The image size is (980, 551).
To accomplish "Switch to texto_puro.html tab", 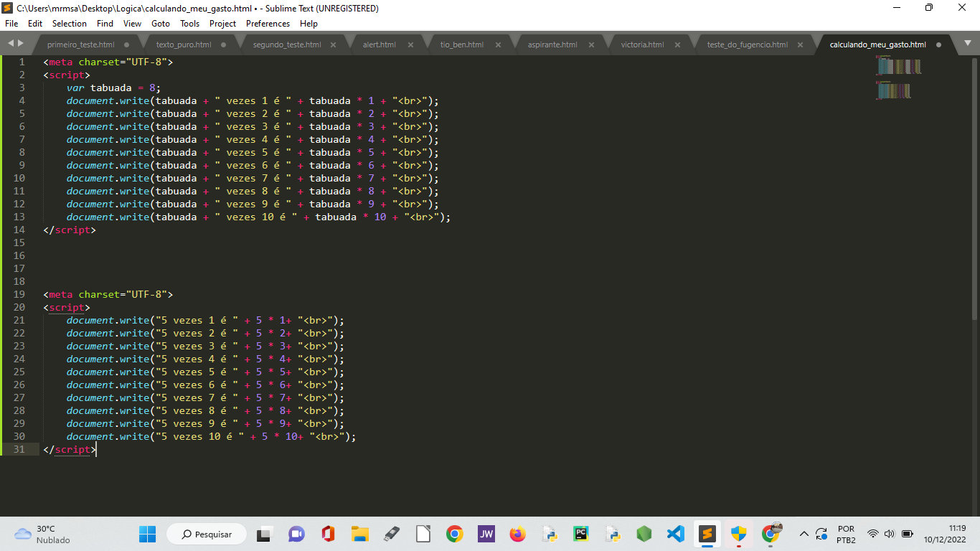I will pyautogui.click(x=184, y=44).
